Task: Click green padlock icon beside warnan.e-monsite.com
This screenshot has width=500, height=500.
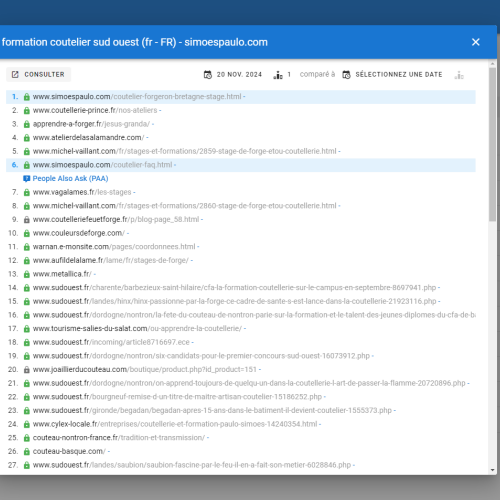Action: (x=27, y=247)
